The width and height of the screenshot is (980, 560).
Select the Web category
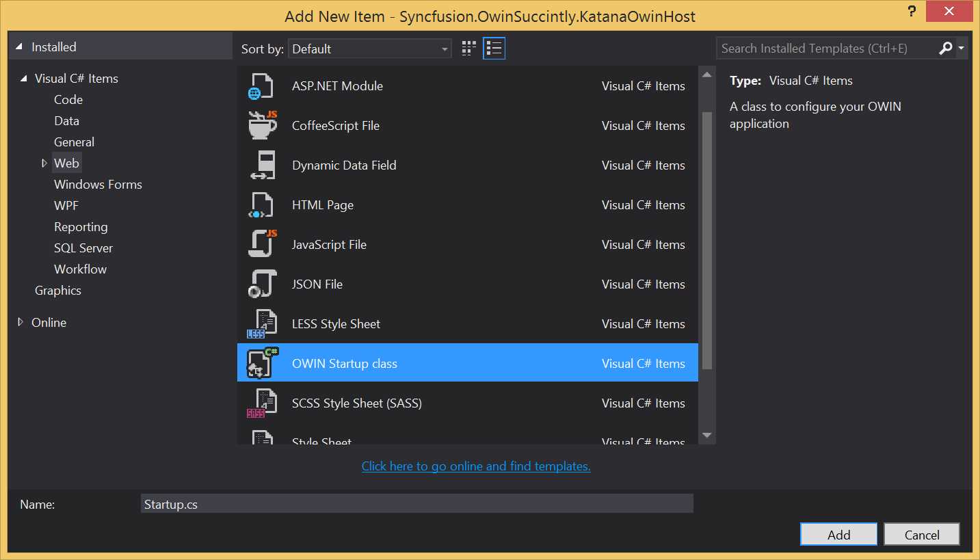click(x=67, y=163)
